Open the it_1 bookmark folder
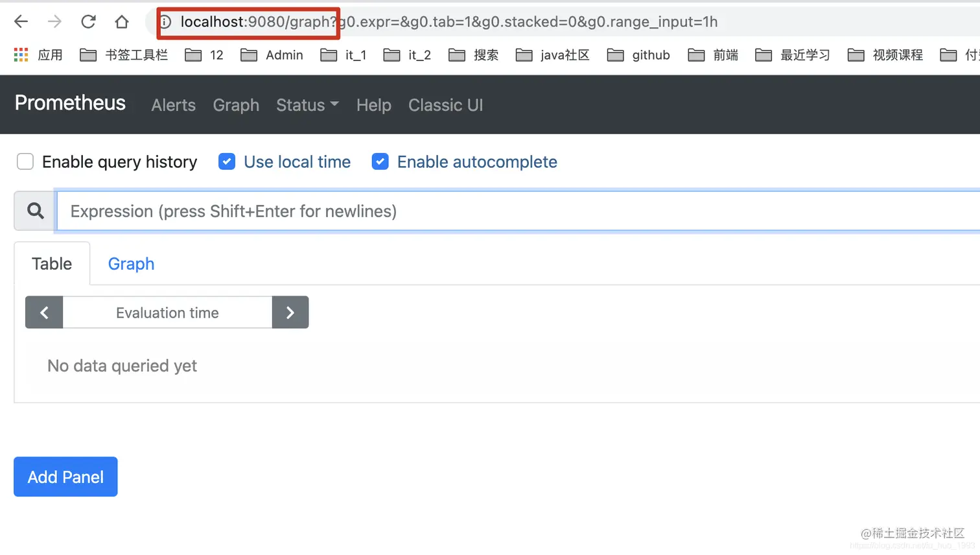The image size is (980, 555). coord(344,55)
